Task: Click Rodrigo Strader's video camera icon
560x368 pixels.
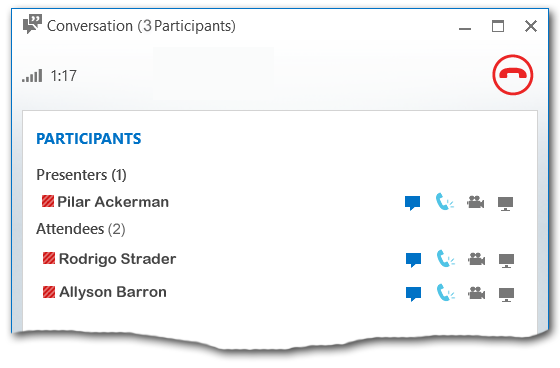Action: click(476, 259)
